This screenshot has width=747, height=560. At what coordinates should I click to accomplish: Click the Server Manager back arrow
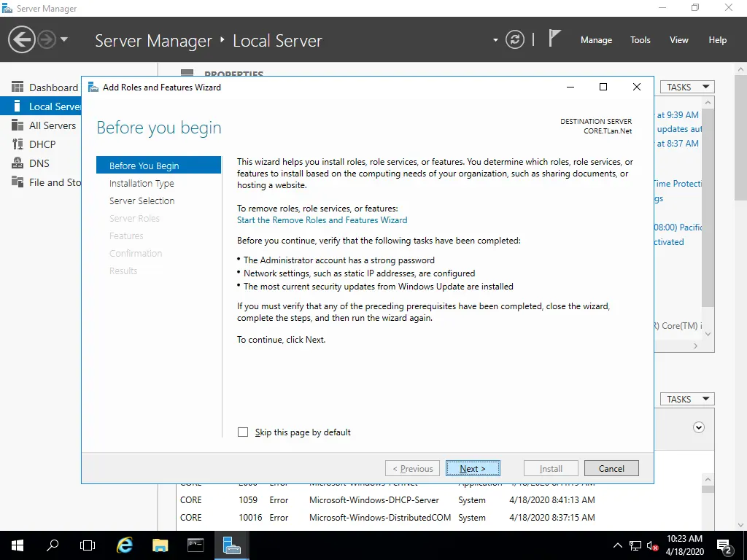[21, 39]
